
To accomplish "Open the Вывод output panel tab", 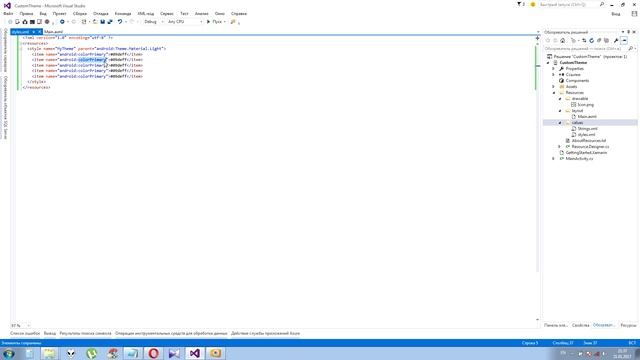I will coord(50,333).
